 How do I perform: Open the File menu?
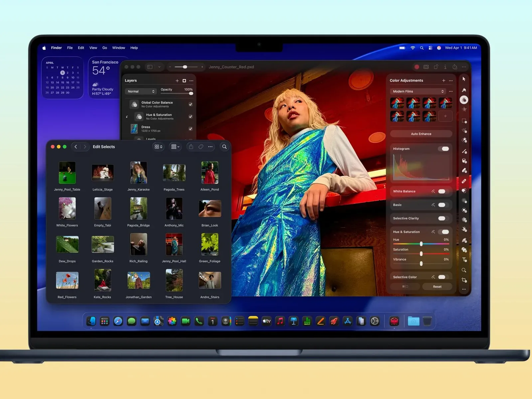(70, 48)
